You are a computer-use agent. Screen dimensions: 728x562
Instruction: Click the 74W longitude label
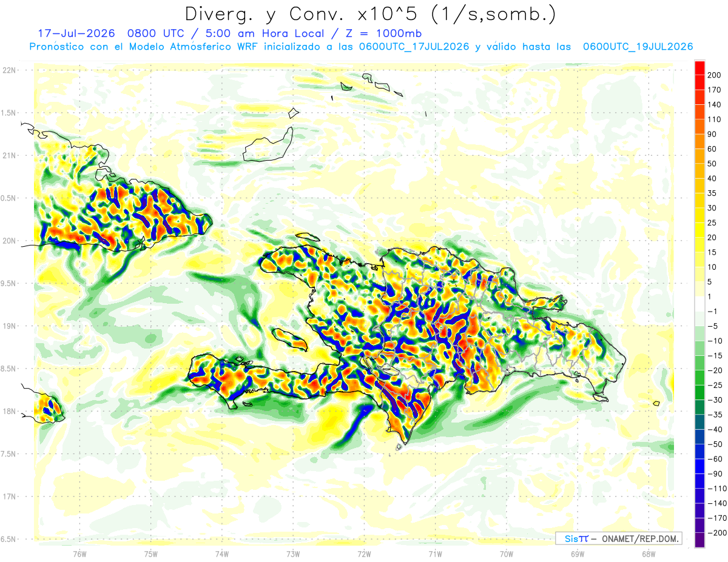(x=221, y=554)
